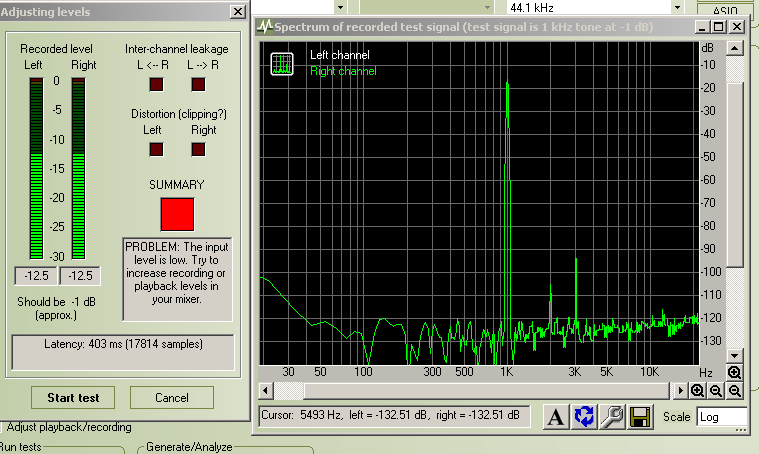Click the Cancel button

[x=172, y=397]
